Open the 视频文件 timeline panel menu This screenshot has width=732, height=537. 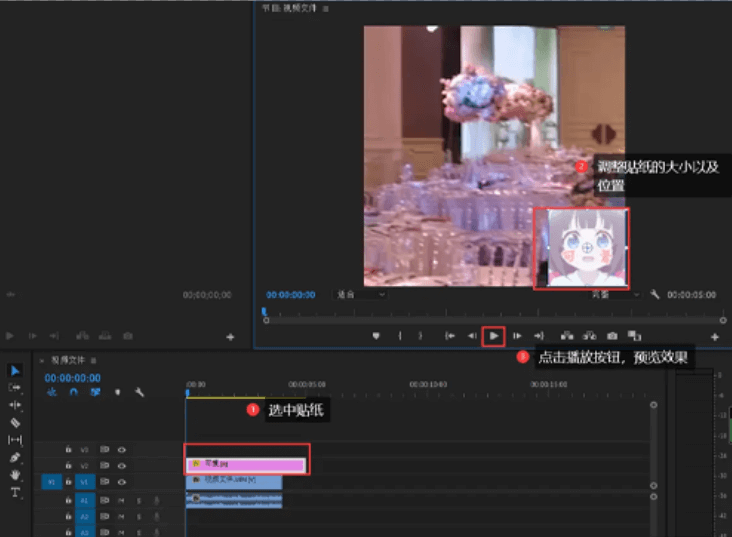(93, 360)
